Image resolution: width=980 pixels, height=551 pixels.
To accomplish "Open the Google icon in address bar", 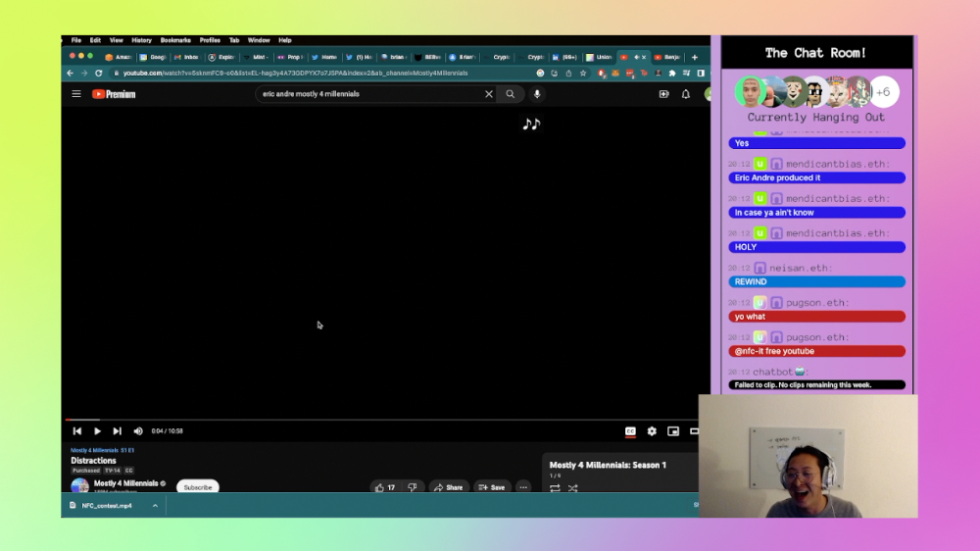I will (540, 74).
